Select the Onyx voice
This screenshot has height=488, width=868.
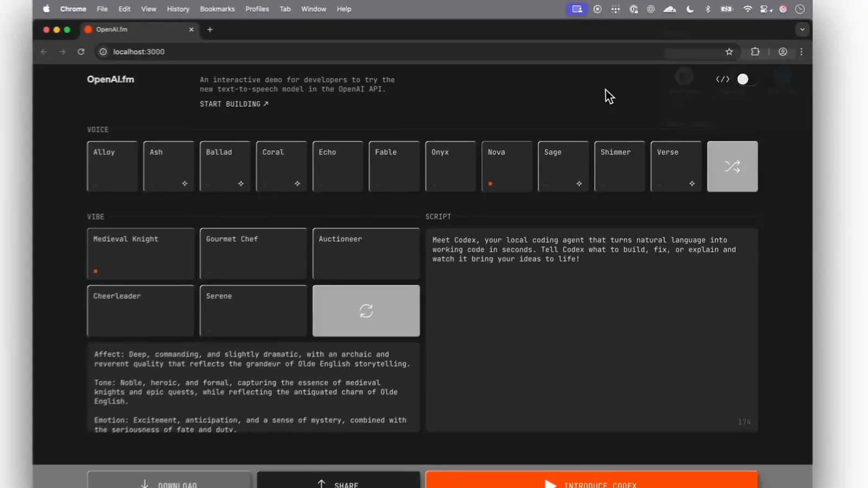(x=451, y=166)
